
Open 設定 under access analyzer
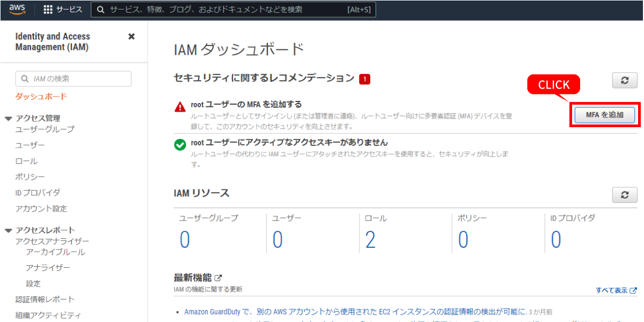(33, 283)
